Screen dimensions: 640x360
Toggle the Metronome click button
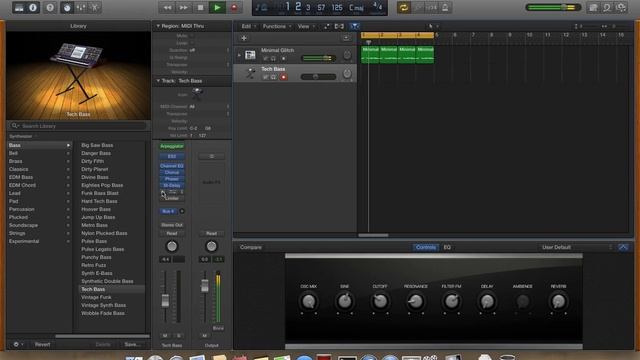445,7
